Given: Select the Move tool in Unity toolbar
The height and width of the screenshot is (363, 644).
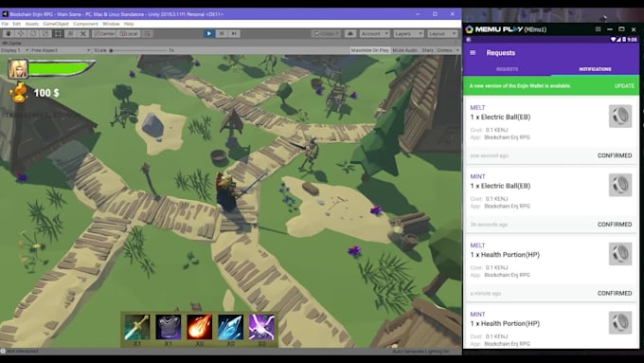Looking at the screenshot, I should pyautogui.click(x=21, y=34).
